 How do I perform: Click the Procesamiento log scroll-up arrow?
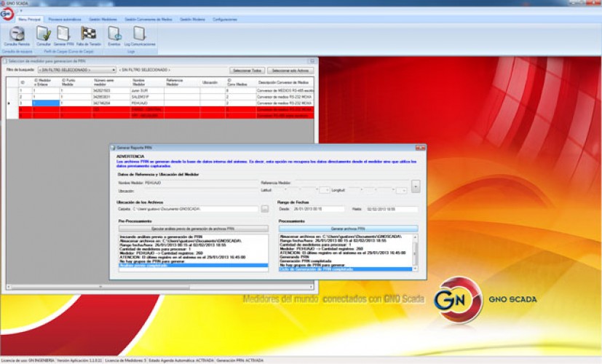tap(415, 236)
